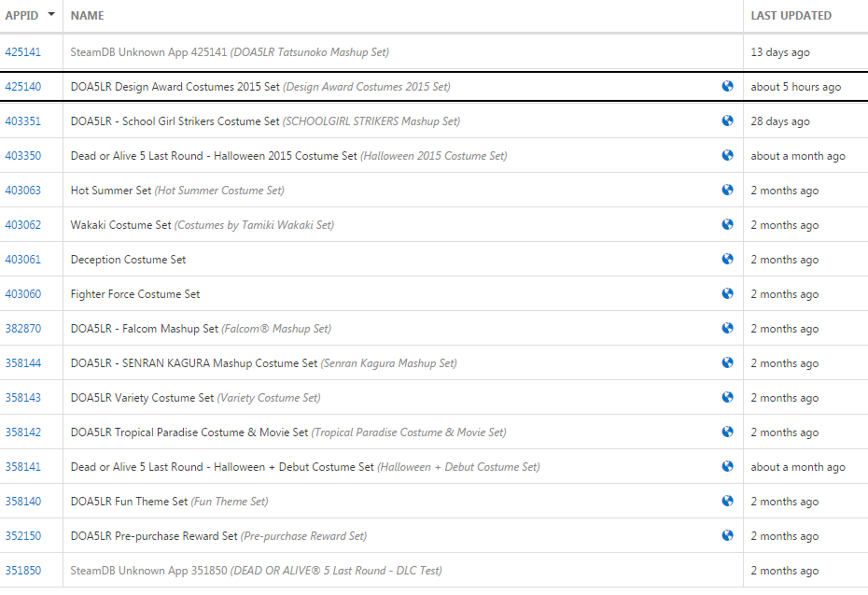Open app ID 425140 link
Viewport: 868px width, 595px height.
tap(23, 87)
